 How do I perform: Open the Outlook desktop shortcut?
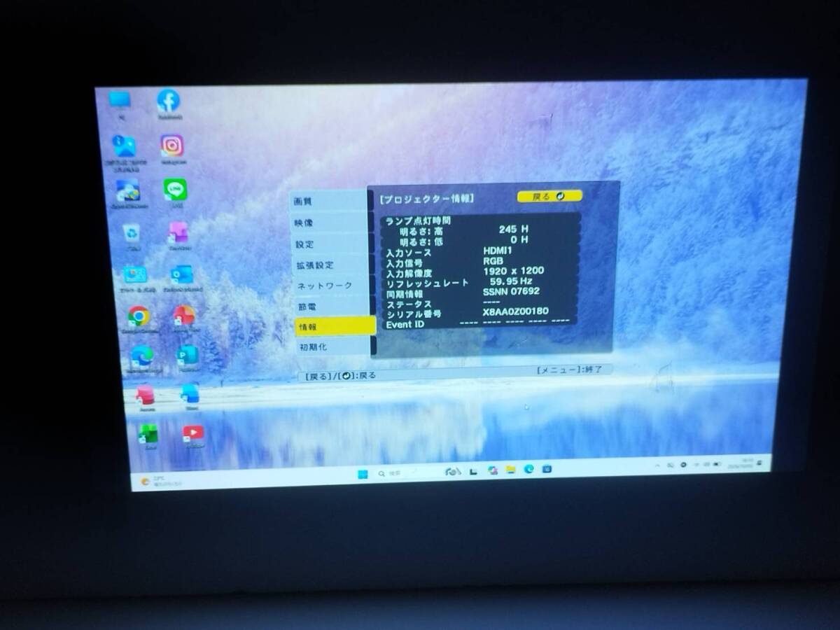click(181, 274)
